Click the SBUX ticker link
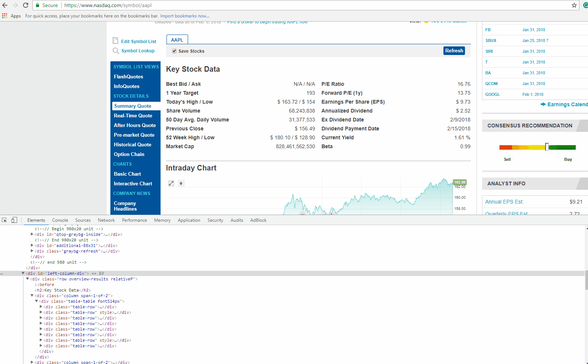588x364 pixels. tap(491, 40)
